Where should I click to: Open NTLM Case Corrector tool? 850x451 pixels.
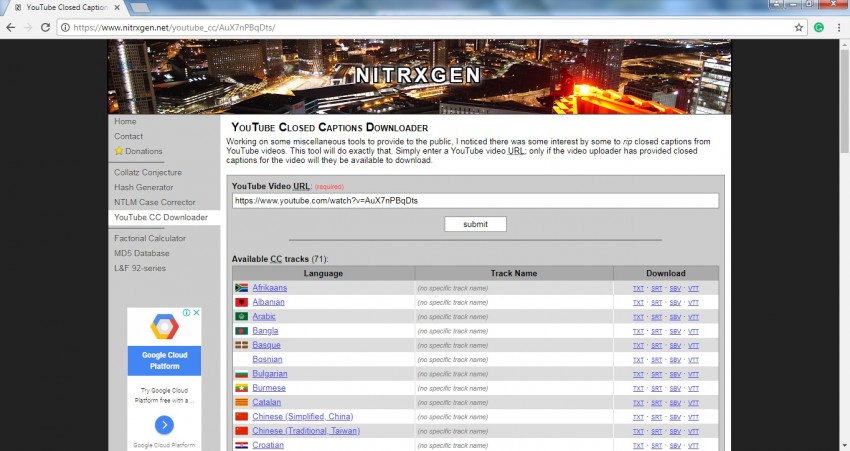click(154, 202)
